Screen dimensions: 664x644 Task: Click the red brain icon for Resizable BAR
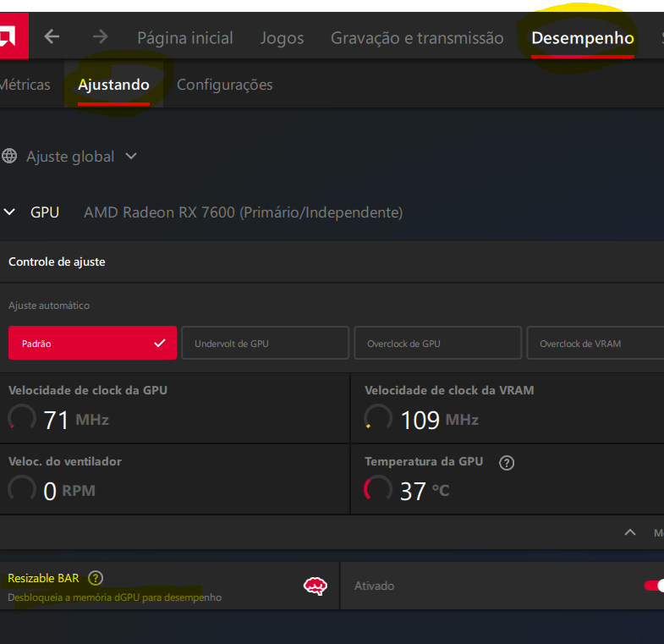[316, 586]
